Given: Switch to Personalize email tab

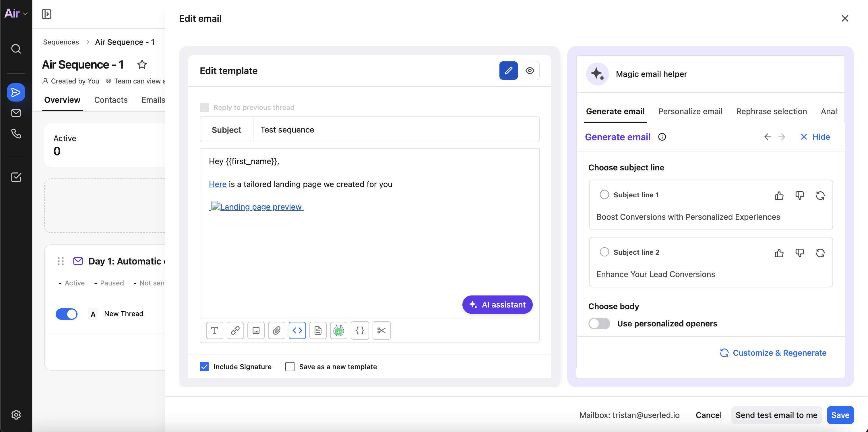Looking at the screenshot, I should [x=690, y=112].
